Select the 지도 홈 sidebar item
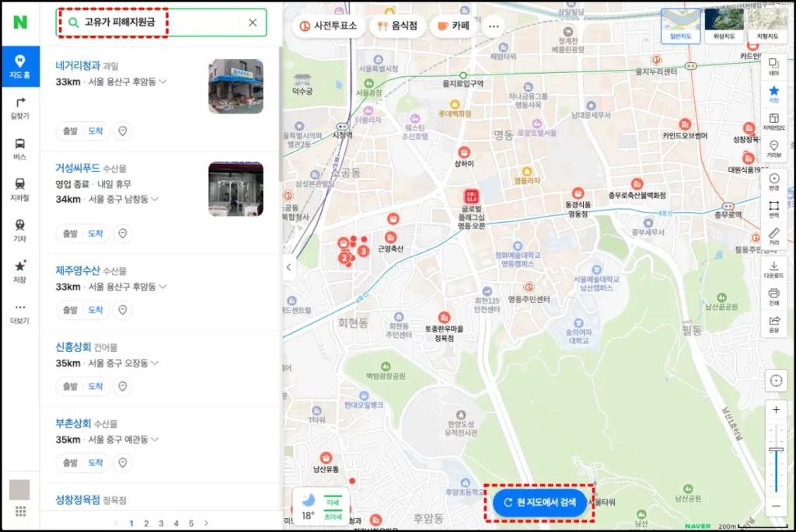 [x=19, y=67]
